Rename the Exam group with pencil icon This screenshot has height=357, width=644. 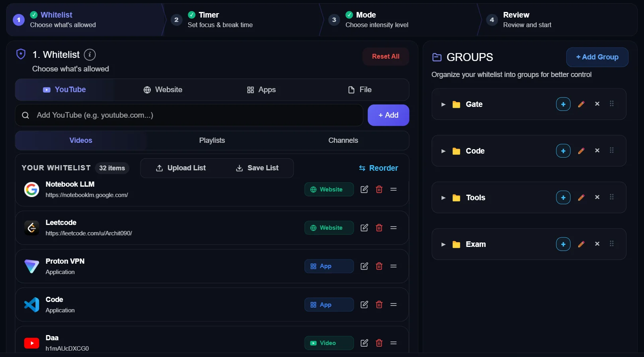click(x=581, y=244)
